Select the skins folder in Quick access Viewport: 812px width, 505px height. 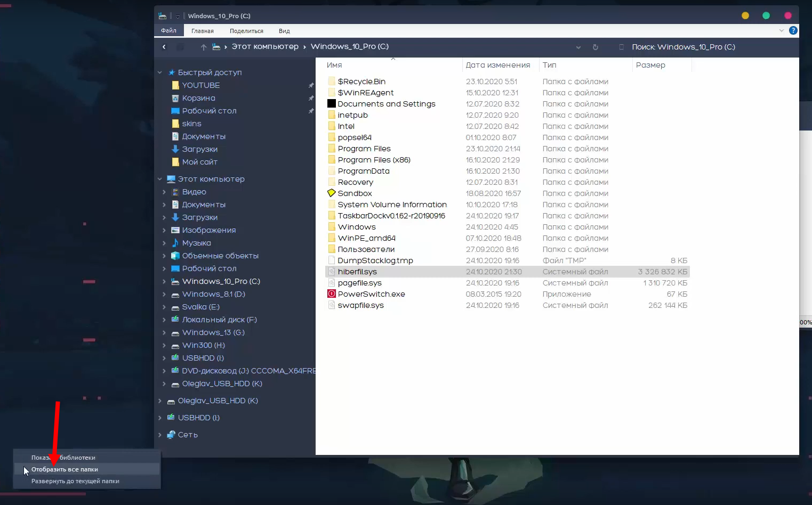[191, 124]
